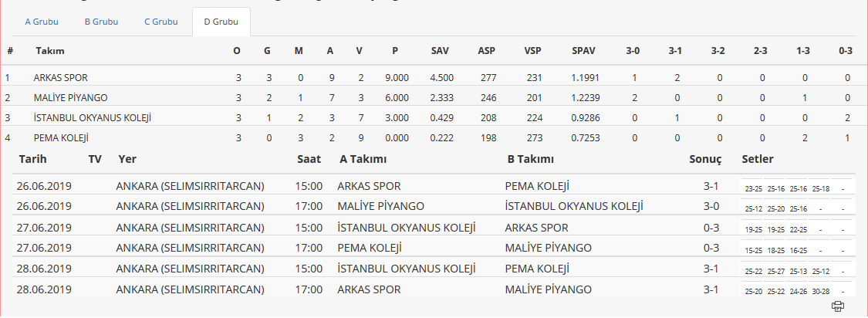Select the C Grubu tab
Image resolution: width=868 pixels, height=318 pixels.
tap(161, 22)
